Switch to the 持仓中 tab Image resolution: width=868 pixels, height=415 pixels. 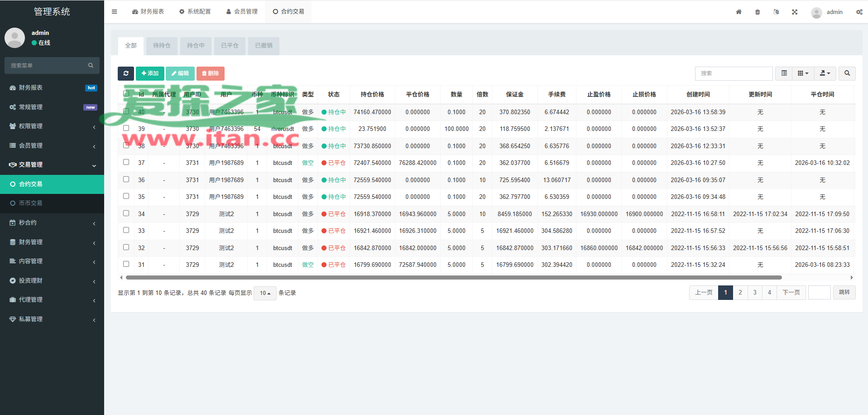[x=196, y=46]
